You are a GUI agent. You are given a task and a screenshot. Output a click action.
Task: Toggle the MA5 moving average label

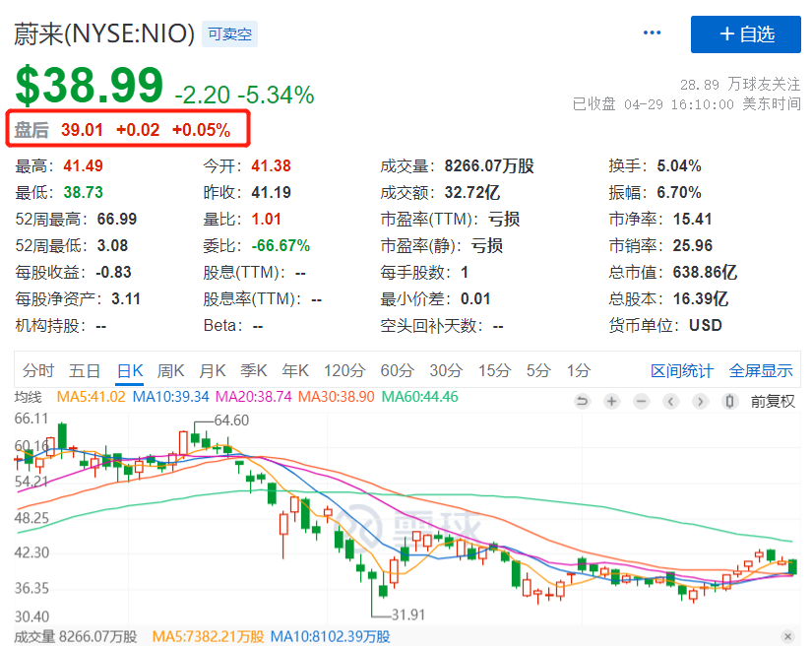point(91,397)
